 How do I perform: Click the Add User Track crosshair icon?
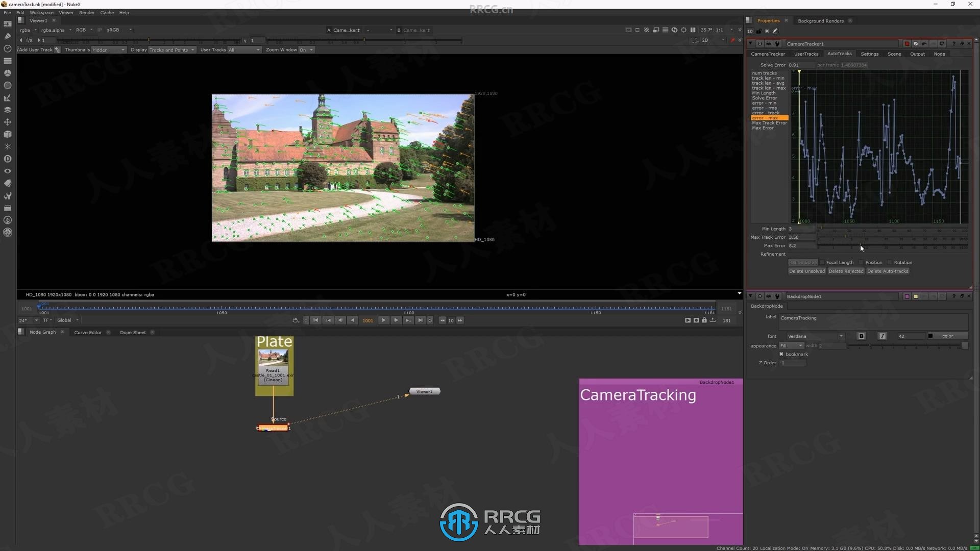pos(57,49)
